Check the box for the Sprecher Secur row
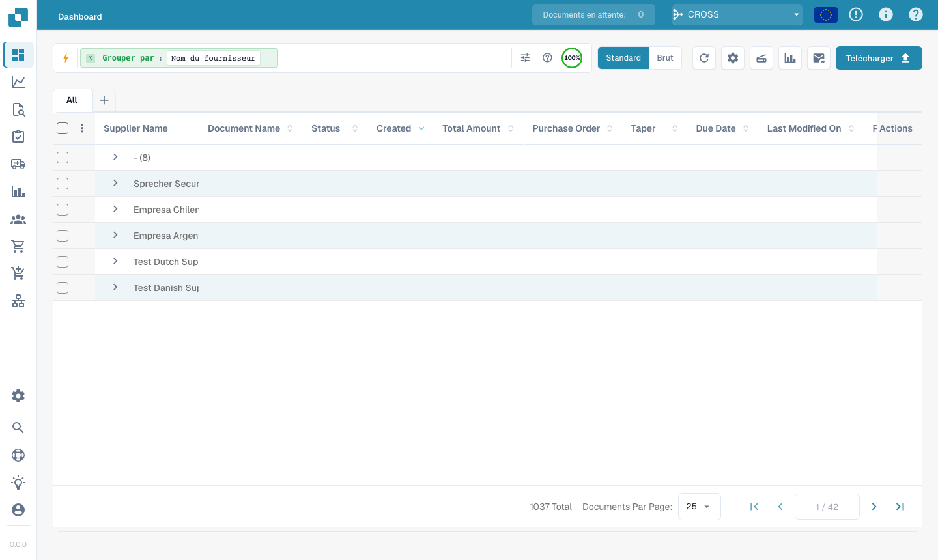 click(x=63, y=184)
